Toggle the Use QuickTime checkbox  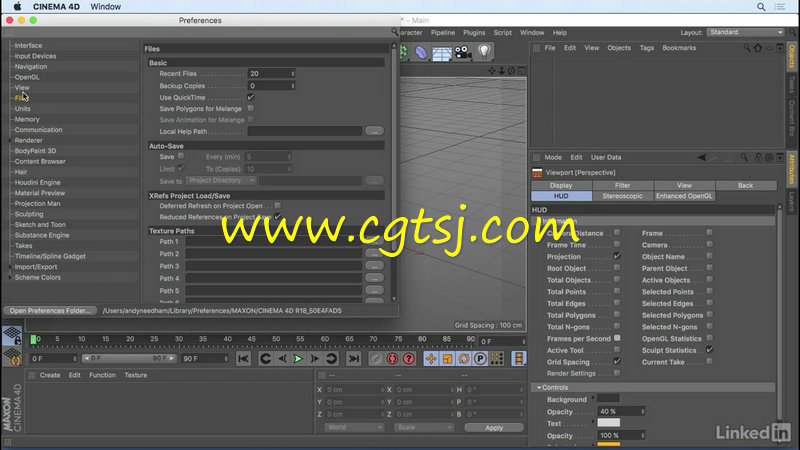point(251,97)
